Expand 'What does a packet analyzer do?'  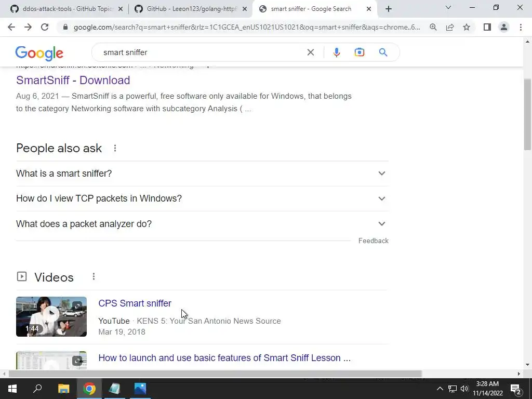(x=202, y=224)
